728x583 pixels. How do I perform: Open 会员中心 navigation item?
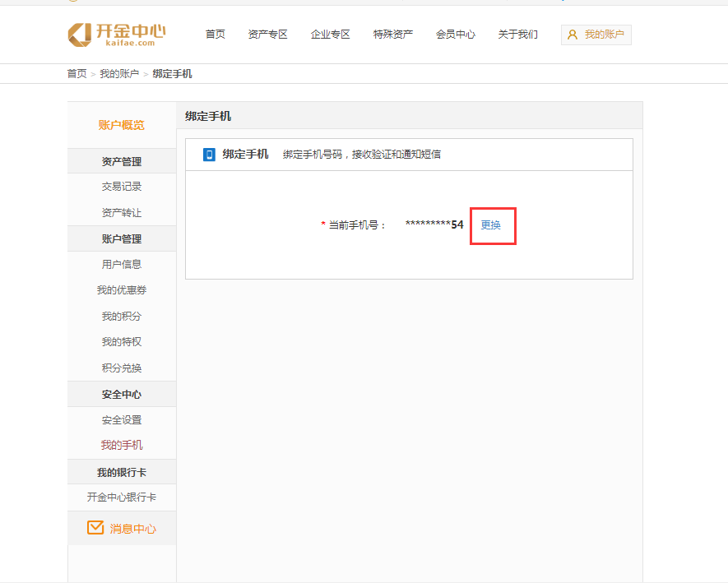pyautogui.click(x=456, y=35)
